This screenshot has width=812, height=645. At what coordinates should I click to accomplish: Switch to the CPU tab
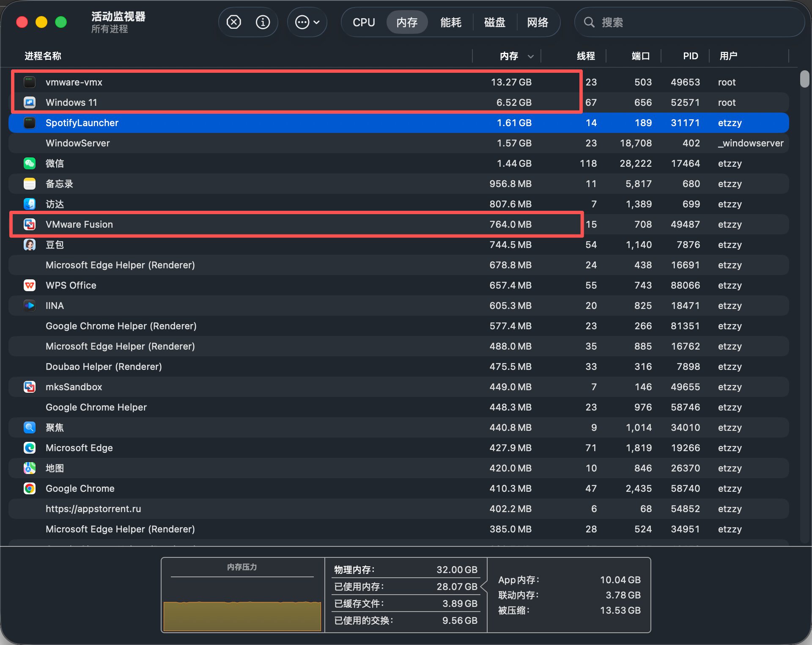[364, 22]
